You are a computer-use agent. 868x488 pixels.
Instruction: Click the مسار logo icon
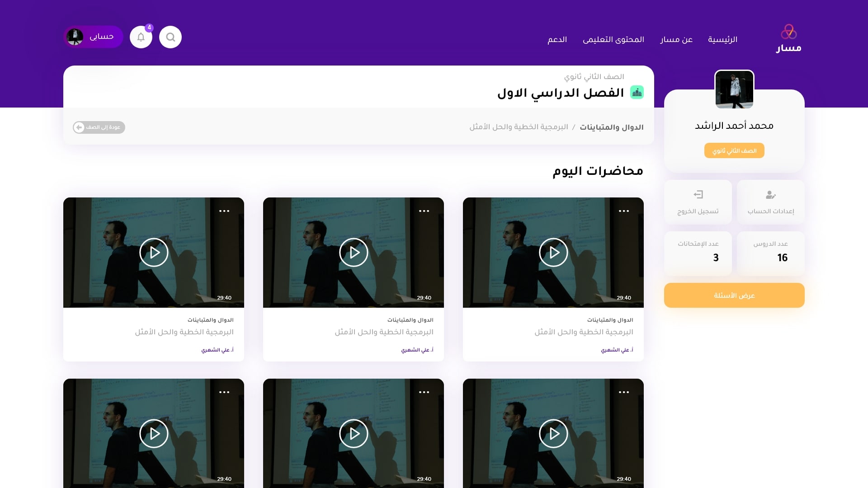(x=788, y=32)
